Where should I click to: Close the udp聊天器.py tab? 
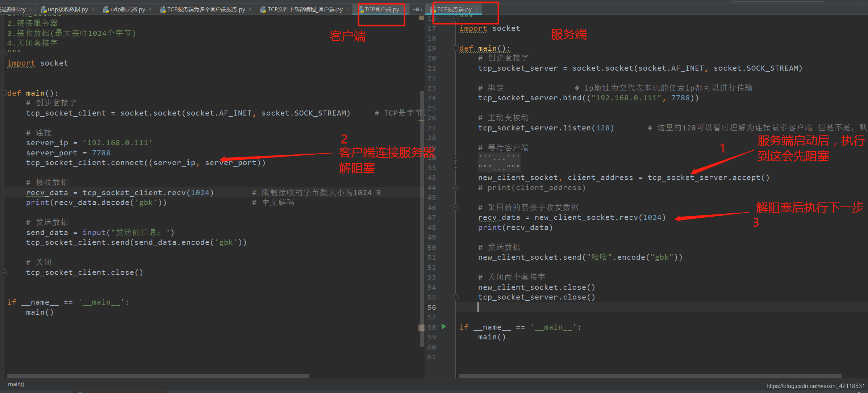tap(150, 9)
